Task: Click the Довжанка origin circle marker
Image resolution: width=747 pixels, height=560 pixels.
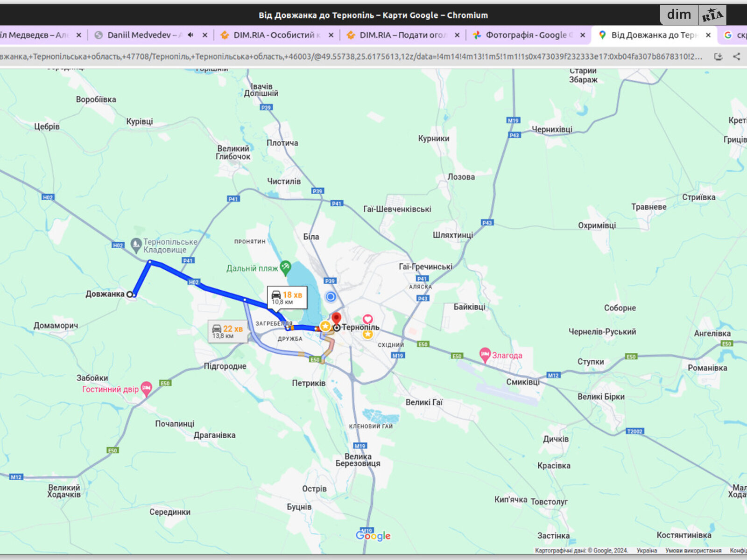Action: tap(130, 294)
